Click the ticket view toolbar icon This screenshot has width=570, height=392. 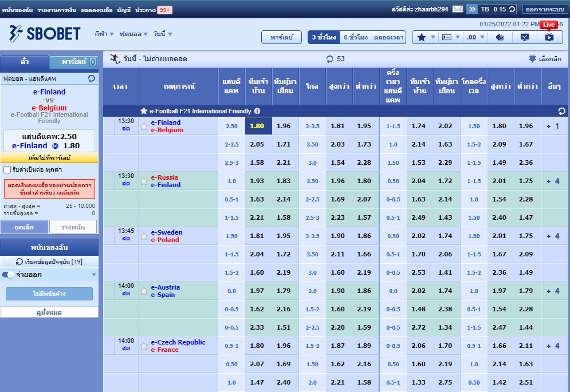[446, 37]
